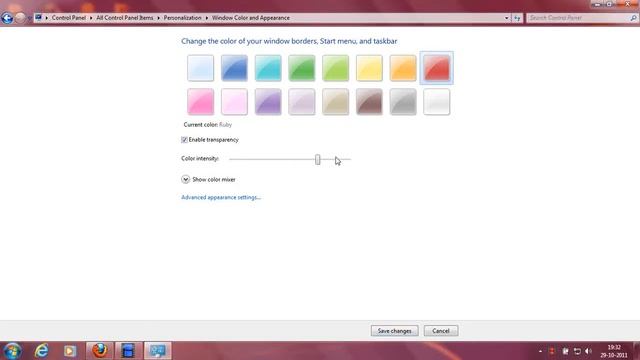640x360 pixels.
Task: Show hidden tray icons arrow
Action: [540, 351]
